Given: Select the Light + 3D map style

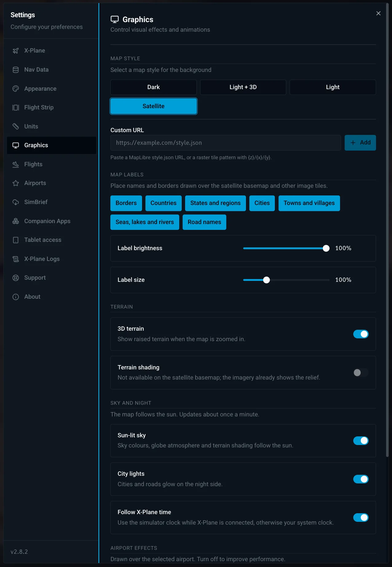Looking at the screenshot, I should (x=243, y=87).
